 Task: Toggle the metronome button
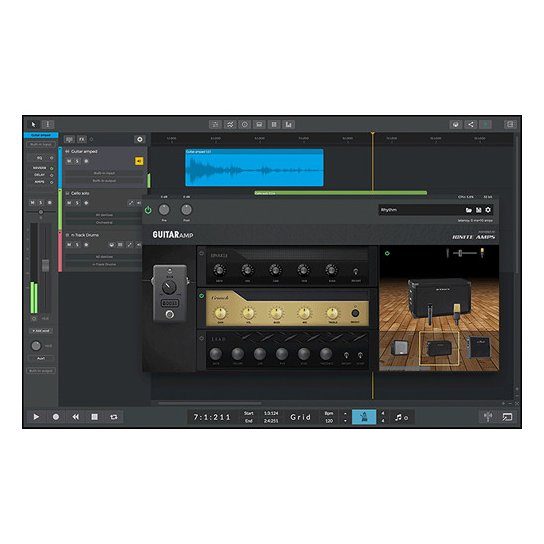364,417
